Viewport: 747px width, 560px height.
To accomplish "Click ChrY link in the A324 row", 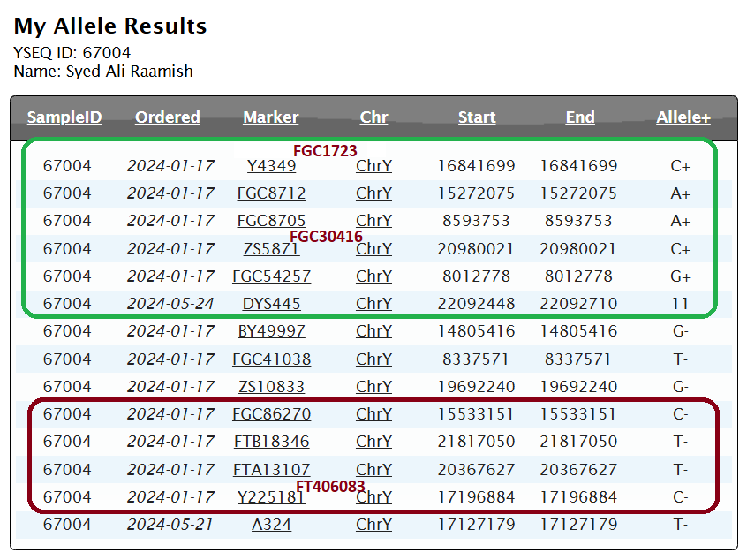I will tap(373, 525).
